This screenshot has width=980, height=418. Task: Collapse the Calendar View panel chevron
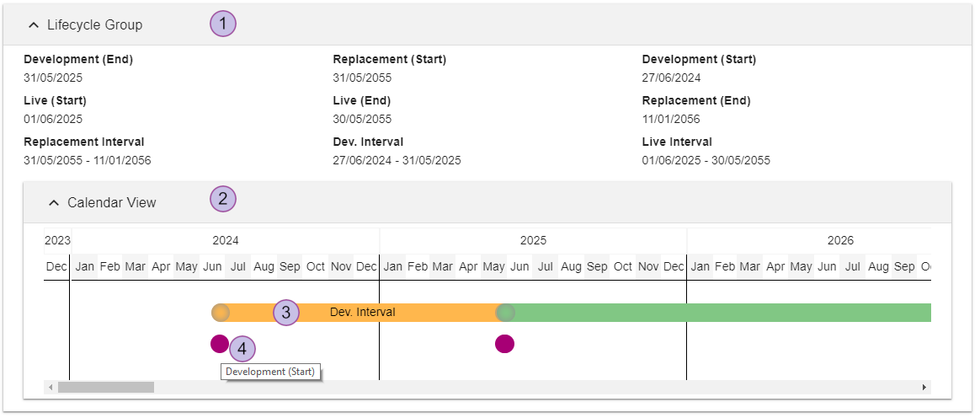coord(54,203)
